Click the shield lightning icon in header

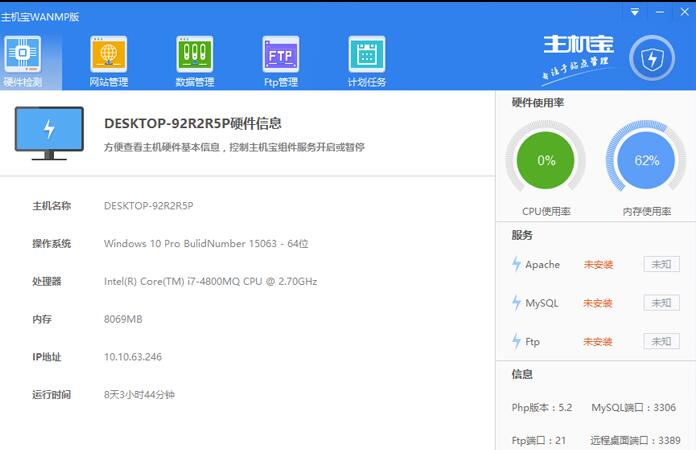click(651, 59)
